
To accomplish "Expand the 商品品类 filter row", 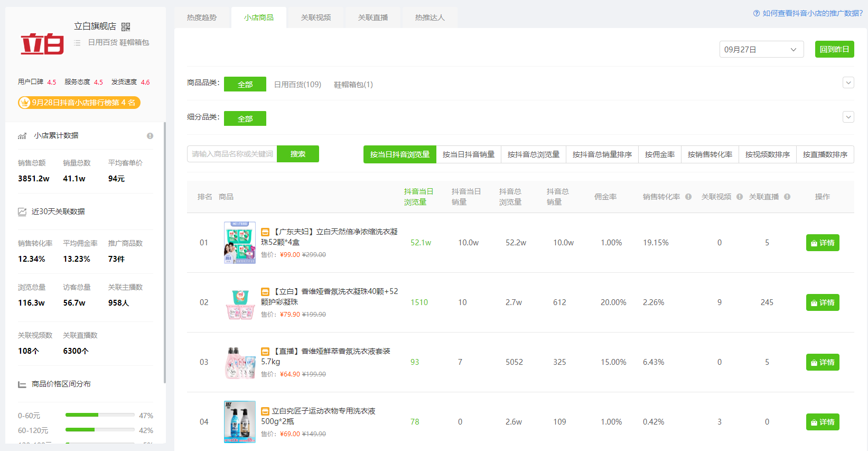I will (848, 82).
